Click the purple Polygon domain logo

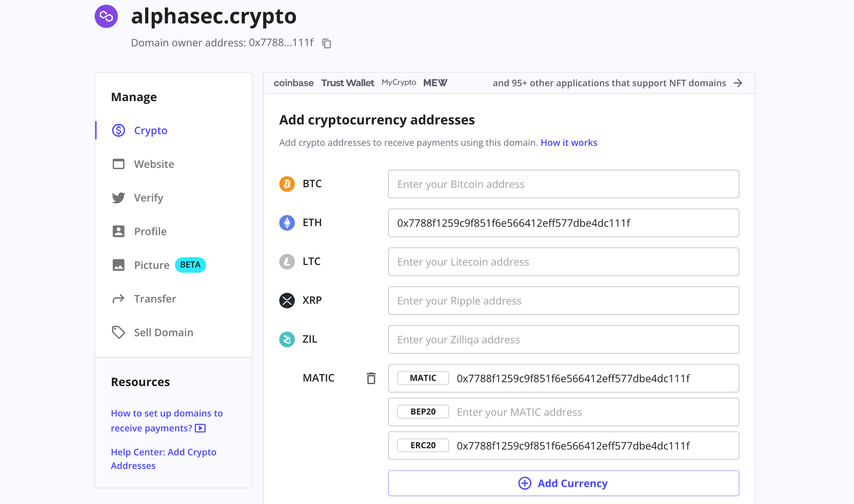(106, 16)
